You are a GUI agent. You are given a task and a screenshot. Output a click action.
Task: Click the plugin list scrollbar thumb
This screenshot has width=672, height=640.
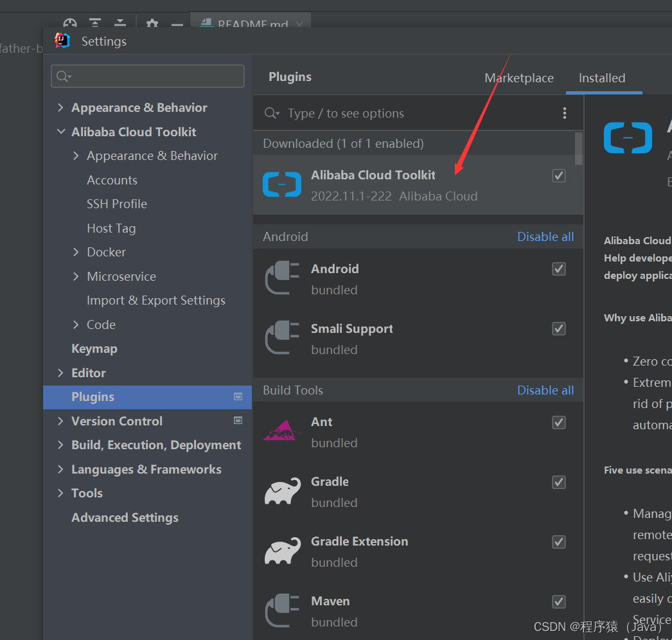tap(579, 148)
